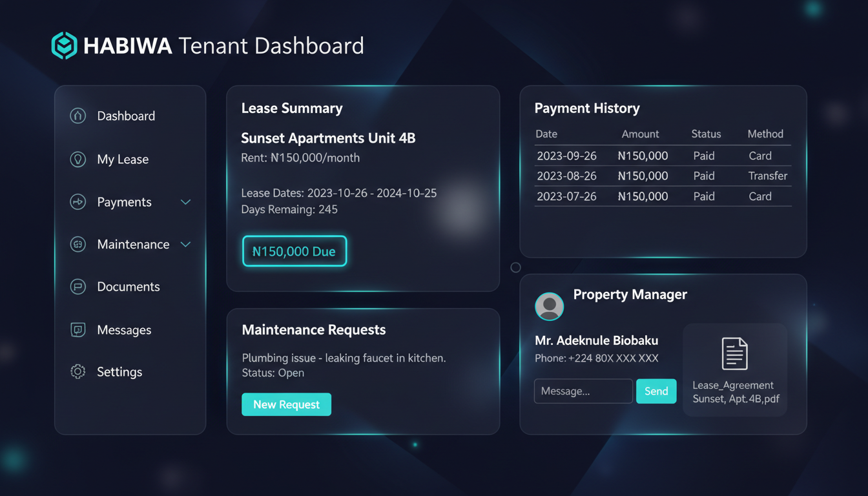Select the Maintenance wrench icon
This screenshot has width=868, height=496.
(77, 244)
